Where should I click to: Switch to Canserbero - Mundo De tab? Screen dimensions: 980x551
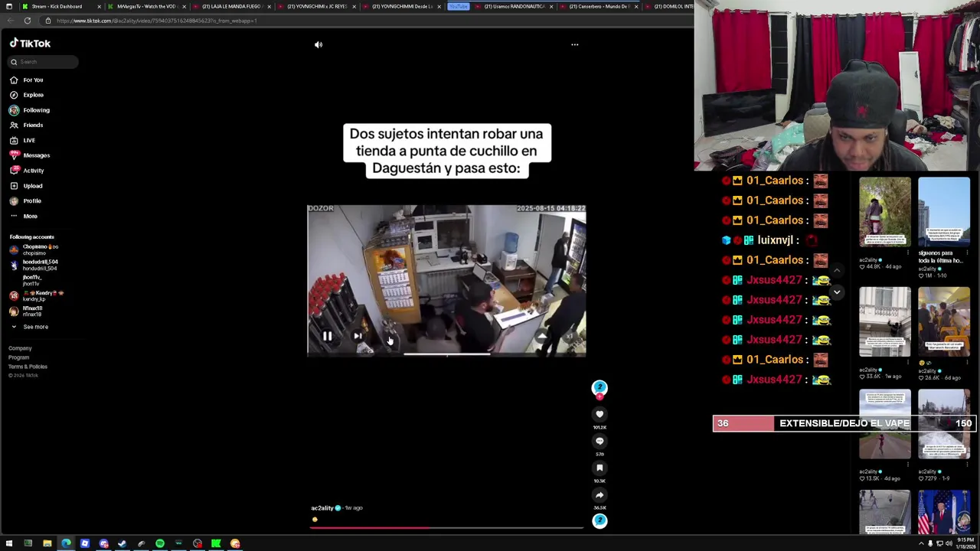click(x=597, y=6)
